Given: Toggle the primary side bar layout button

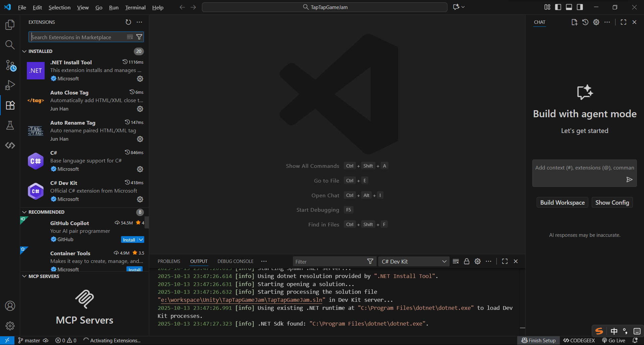Looking at the screenshot, I should click(x=558, y=7).
